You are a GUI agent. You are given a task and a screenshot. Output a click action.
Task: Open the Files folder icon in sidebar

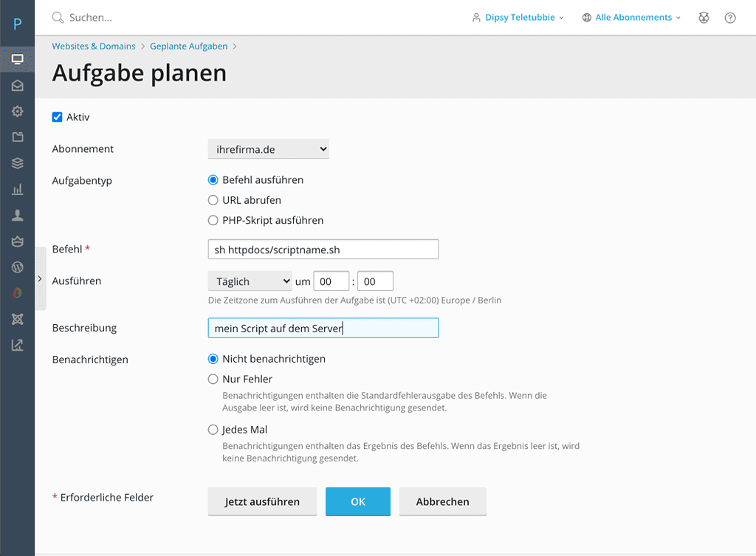pos(17,137)
